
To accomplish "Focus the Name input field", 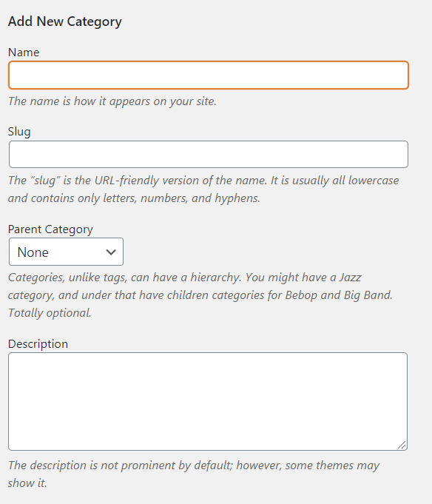I will (209, 75).
